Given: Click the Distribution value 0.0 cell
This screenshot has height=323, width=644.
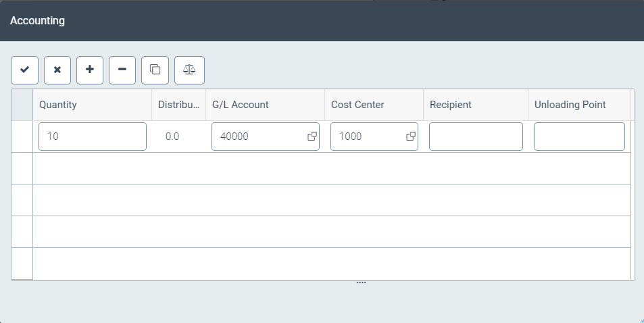Looking at the screenshot, I should click(x=172, y=136).
